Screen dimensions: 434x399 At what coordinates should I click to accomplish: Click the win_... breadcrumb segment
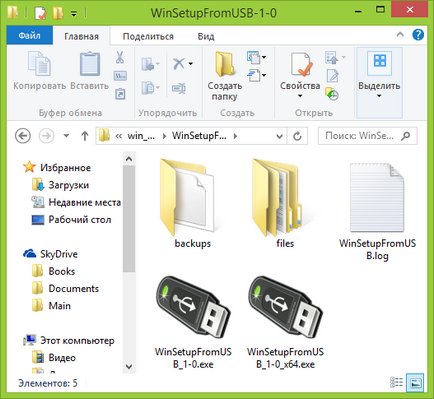[141, 136]
